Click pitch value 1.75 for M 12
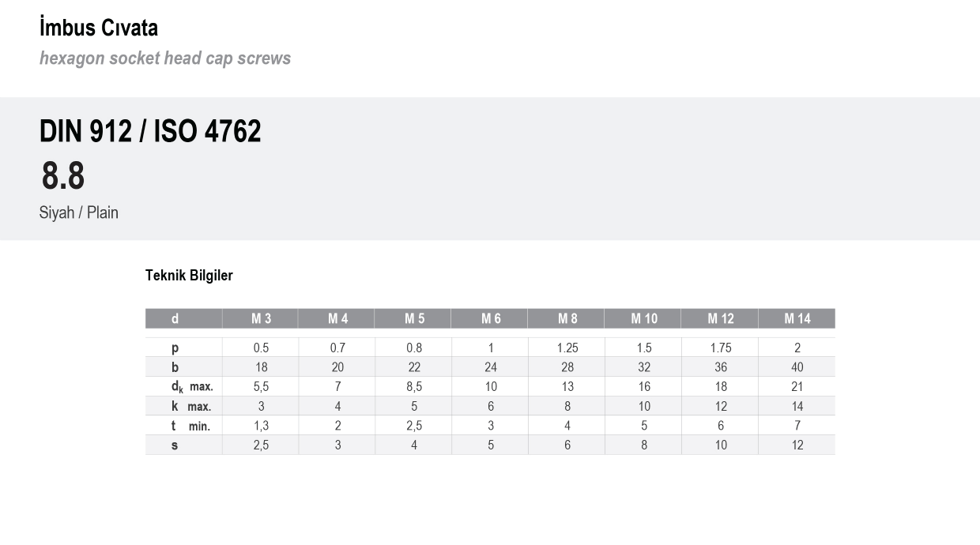The width and height of the screenshot is (980, 545). point(721,348)
